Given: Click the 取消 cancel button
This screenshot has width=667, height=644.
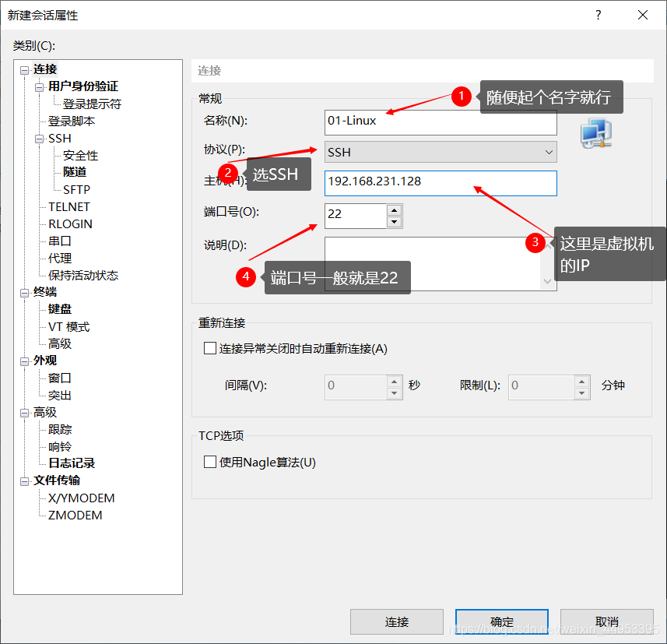Looking at the screenshot, I should 606,622.
